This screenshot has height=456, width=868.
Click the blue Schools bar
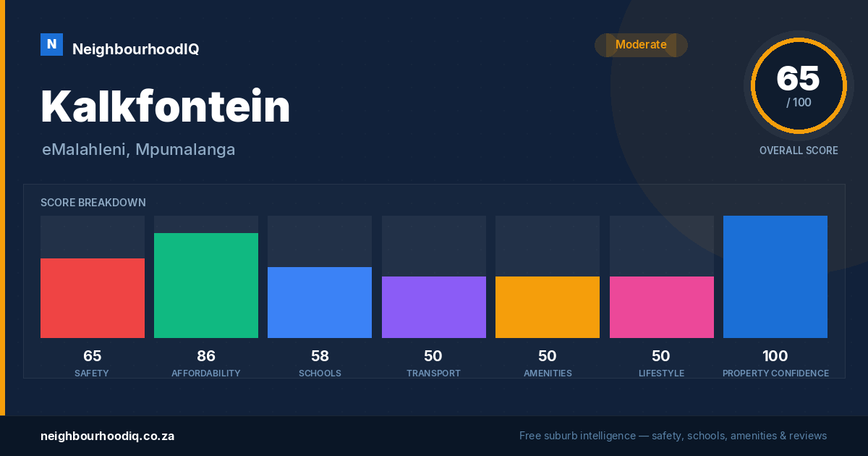coord(320,303)
